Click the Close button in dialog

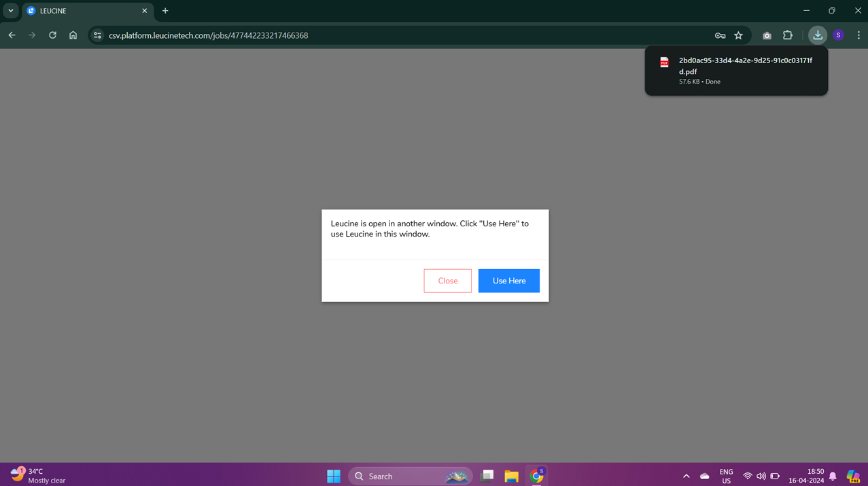click(x=447, y=281)
